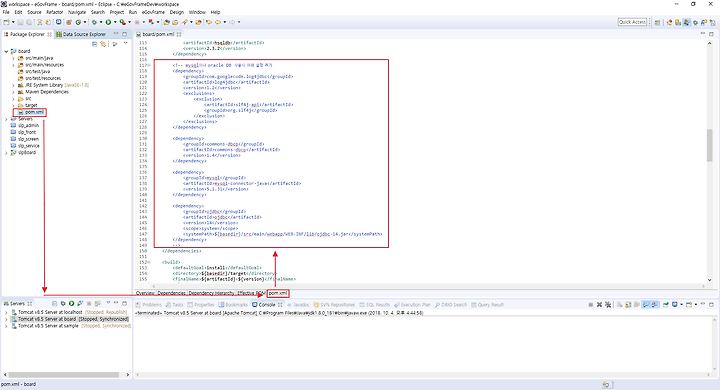Open the Javadoc view tab
The image size is (720, 390).
pos(298,305)
